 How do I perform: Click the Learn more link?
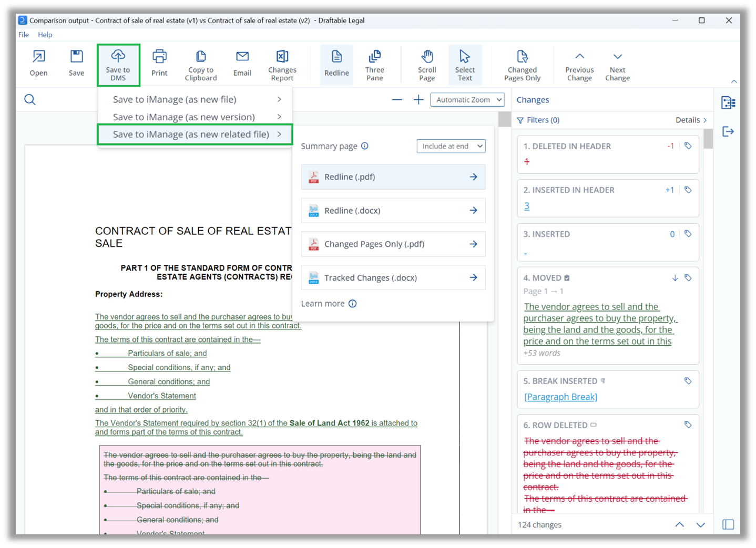(x=323, y=304)
